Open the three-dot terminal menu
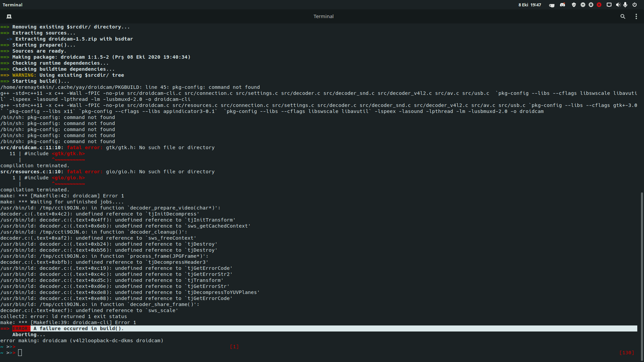This screenshot has width=644, height=362. click(x=636, y=16)
